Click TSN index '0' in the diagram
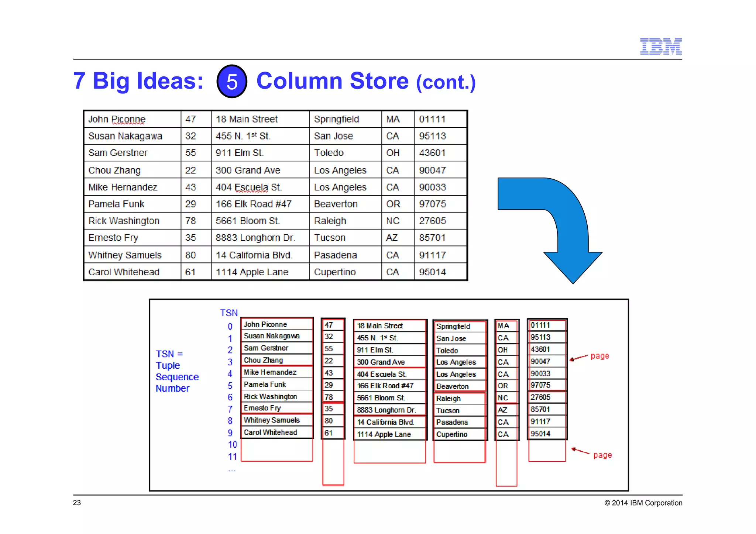The width and height of the screenshot is (756, 534). pos(230,326)
